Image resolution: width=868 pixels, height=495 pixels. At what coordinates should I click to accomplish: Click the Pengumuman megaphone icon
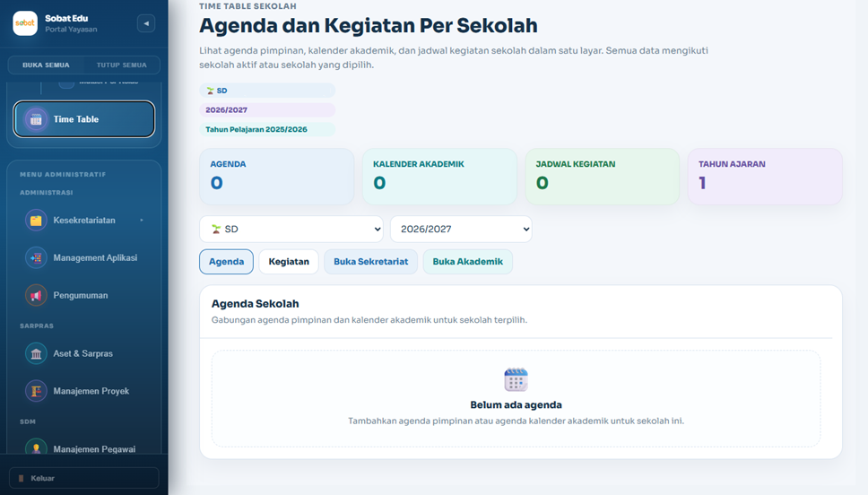36,295
